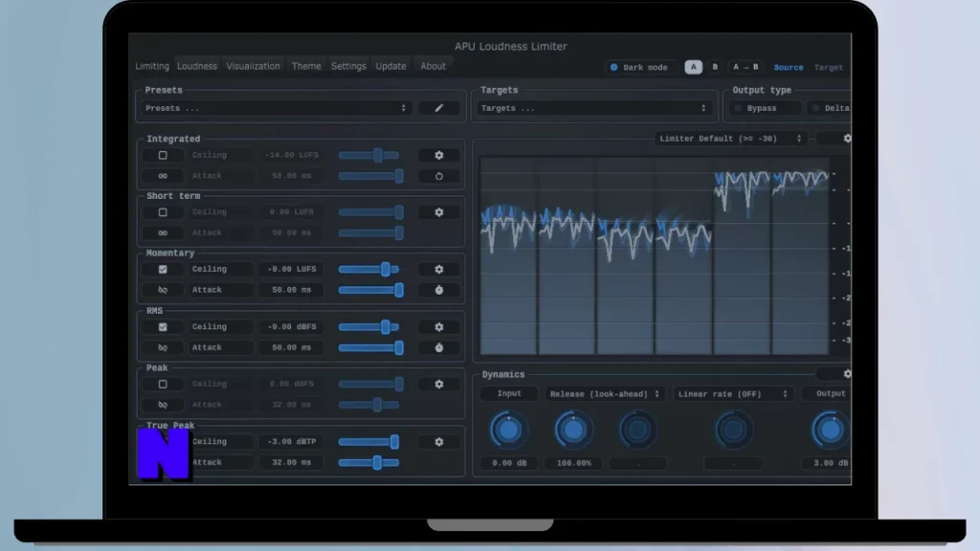The image size is (980, 551).
Task: Open Dynamics panel settings gear
Action: pyautogui.click(x=847, y=374)
